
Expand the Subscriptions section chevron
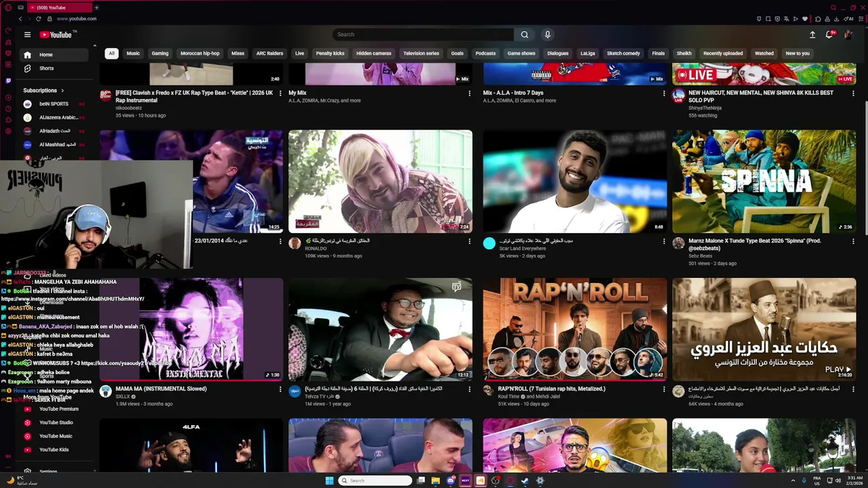(62, 90)
